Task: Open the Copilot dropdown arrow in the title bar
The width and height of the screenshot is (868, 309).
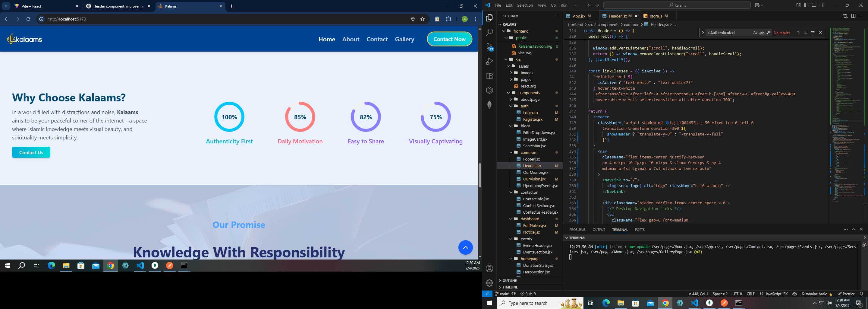Action: 762,5
